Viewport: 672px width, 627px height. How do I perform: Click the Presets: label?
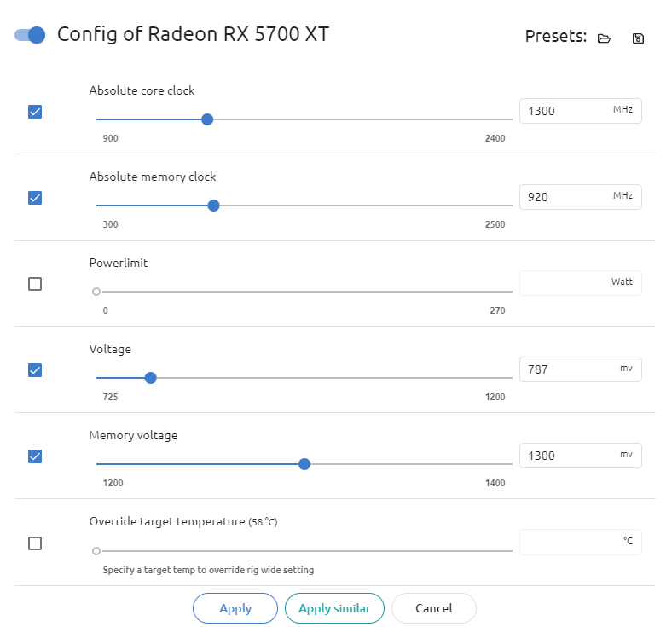pyautogui.click(x=556, y=36)
